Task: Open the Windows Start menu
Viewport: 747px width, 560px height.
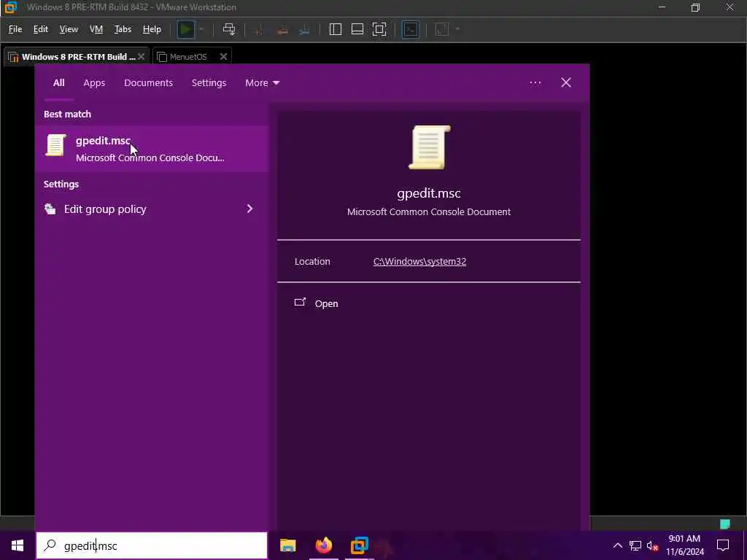Action: tap(18, 545)
